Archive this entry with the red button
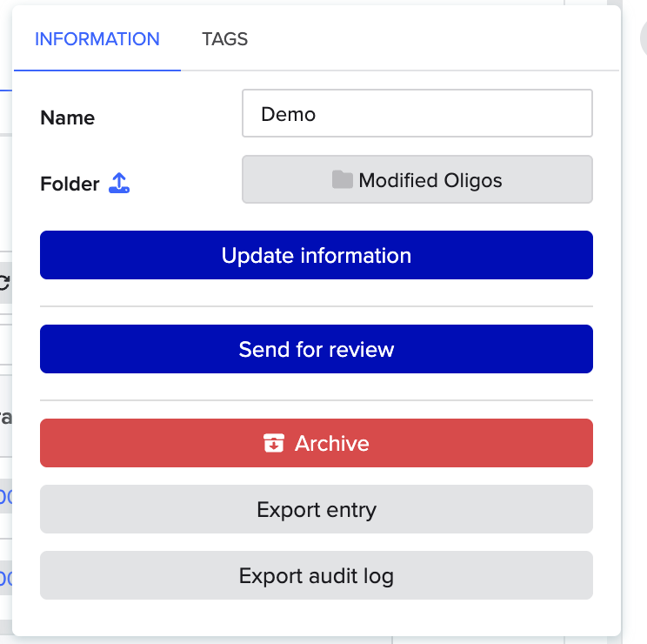The height and width of the screenshot is (644, 647). [316, 443]
